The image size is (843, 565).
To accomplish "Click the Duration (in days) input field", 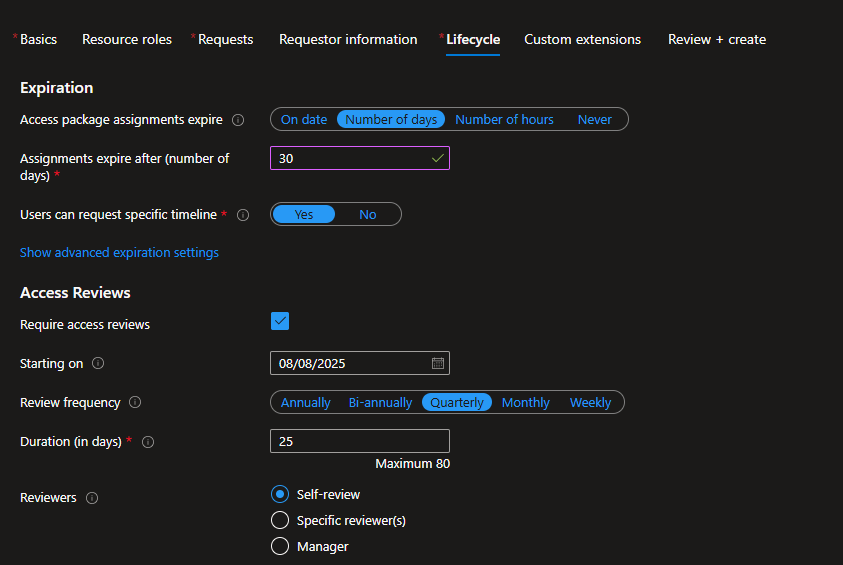I will point(359,441).
